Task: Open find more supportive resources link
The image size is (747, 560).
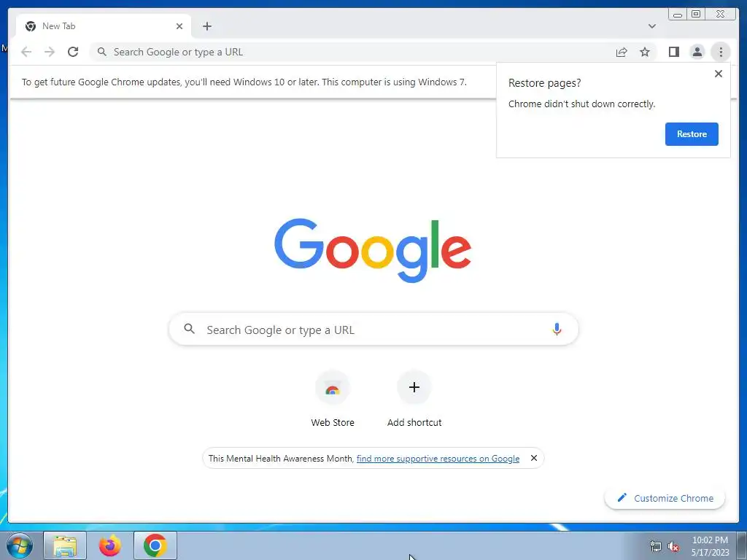Action: point(438,458)
